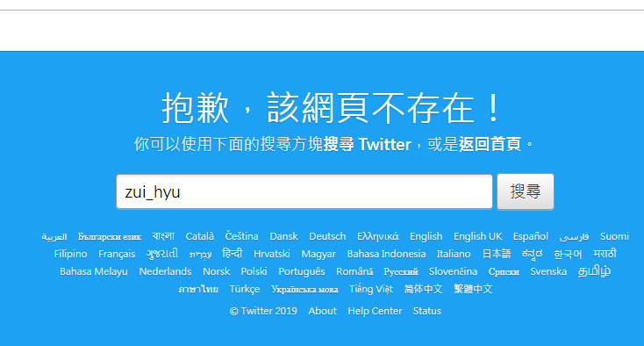The width and height of the screenshot is (644, 346).
Task: Click the 搜尋 search button
Action: click(x=526, y=191)
